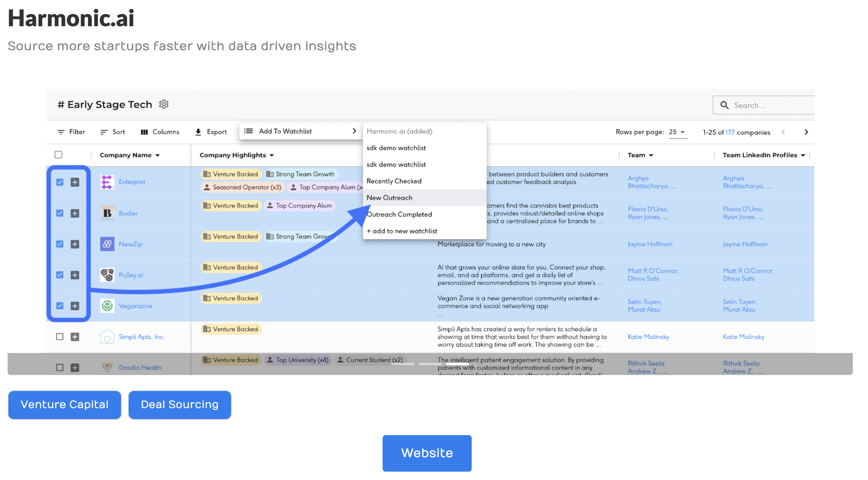The width and height of the screenshot is (868, 480).
Task: Click plus icon in Enterpret row
Action: pyautogui.click(x=75, y=182)
